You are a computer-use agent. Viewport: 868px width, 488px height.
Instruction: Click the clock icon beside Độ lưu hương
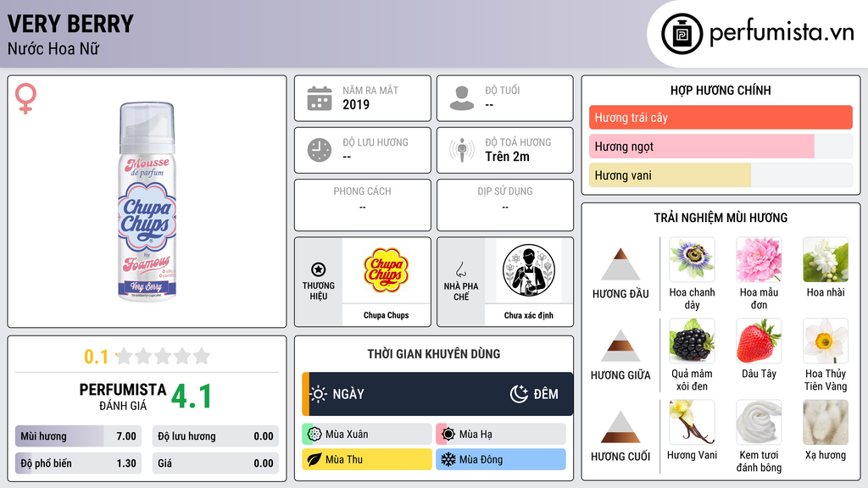click(320, 150)
